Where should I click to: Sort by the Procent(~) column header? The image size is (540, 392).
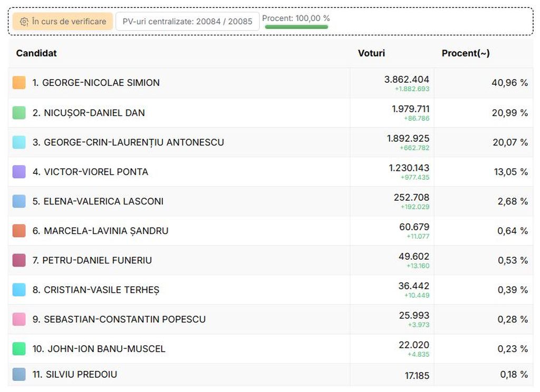point(465,53)
